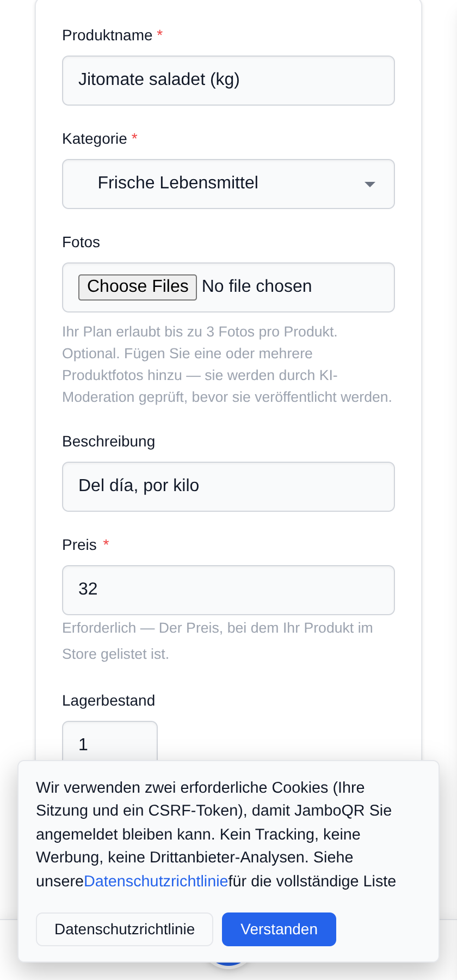Click the 'Erforderlich' price hint text
457x980 pixels.
point(218,641)
